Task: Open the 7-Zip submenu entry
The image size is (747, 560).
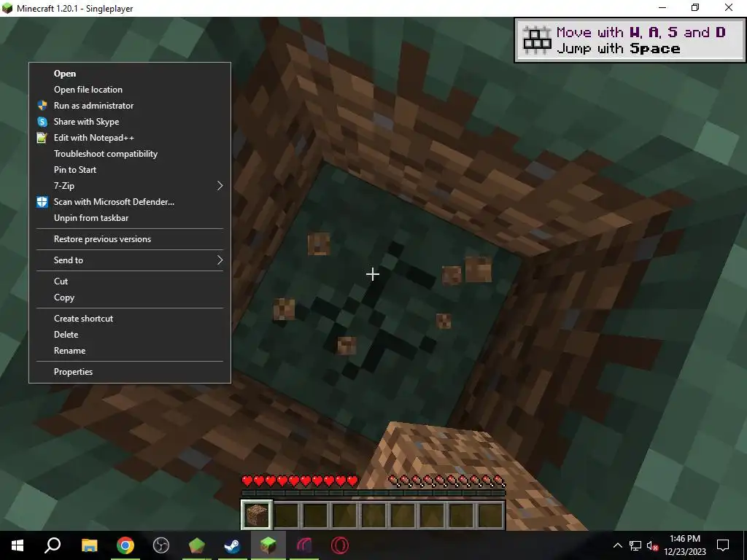Action: (130, 186)
